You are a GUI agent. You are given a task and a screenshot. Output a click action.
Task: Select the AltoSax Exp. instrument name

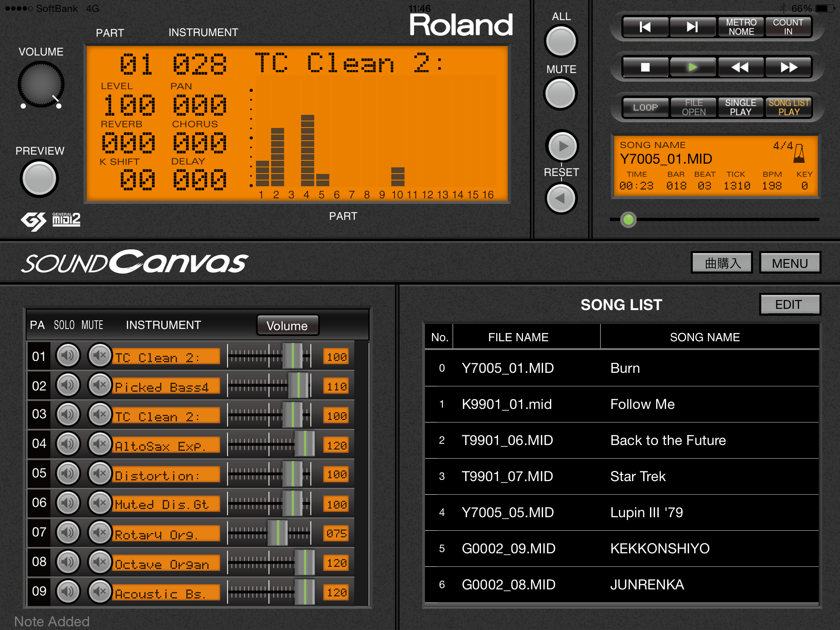point(166,445)
